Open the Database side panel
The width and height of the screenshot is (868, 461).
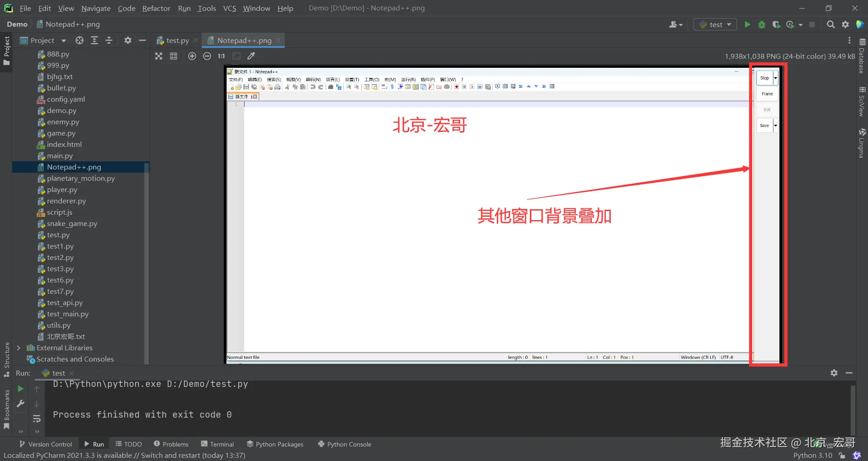pyautogui.click(x=862, y=56)
